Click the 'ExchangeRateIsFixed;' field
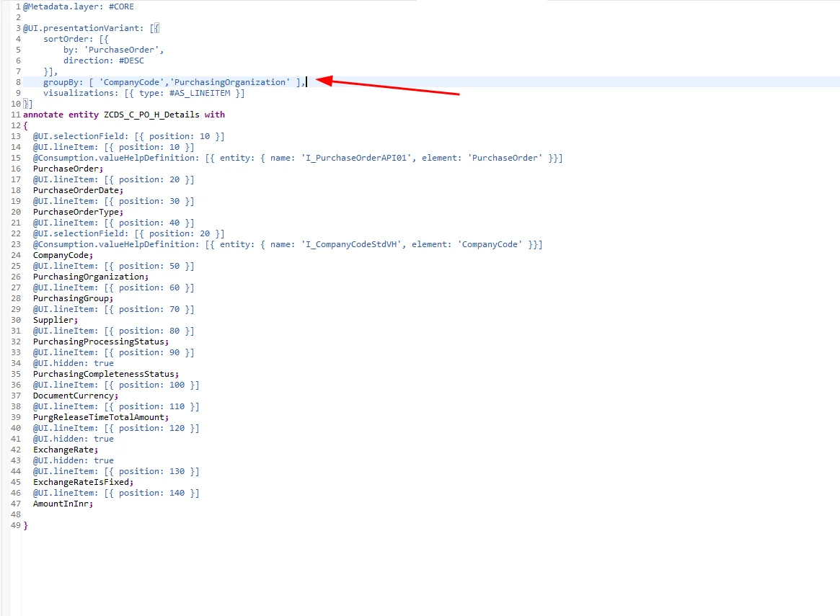The width and height of the screenshot is (840, 616). [83, 482]
